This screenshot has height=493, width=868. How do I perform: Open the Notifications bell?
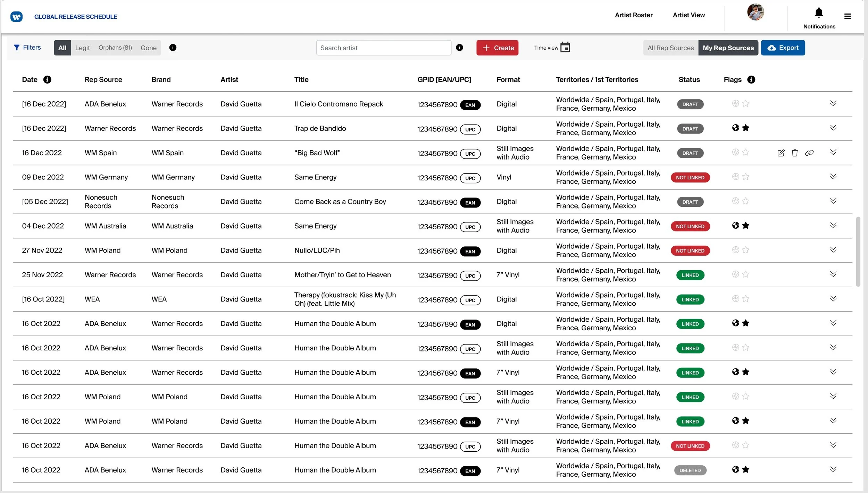pos(819,13)
